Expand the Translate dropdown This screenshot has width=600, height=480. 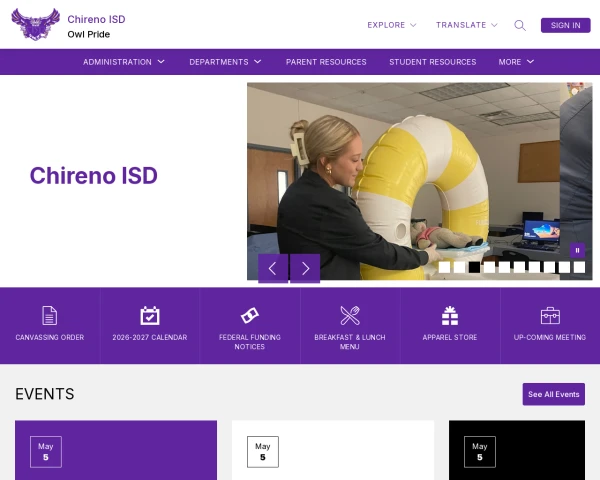(466, 25)
